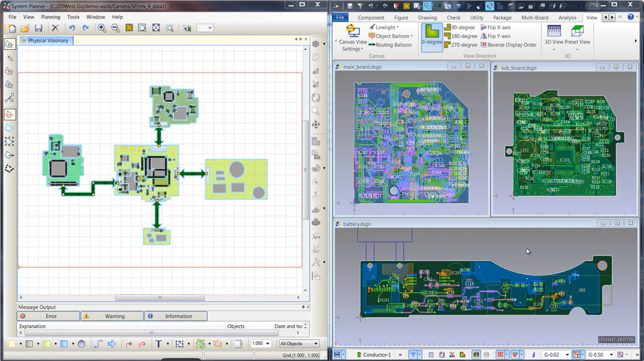Click the horizontal scrollbar under the canvas

(x=160, y=298)
